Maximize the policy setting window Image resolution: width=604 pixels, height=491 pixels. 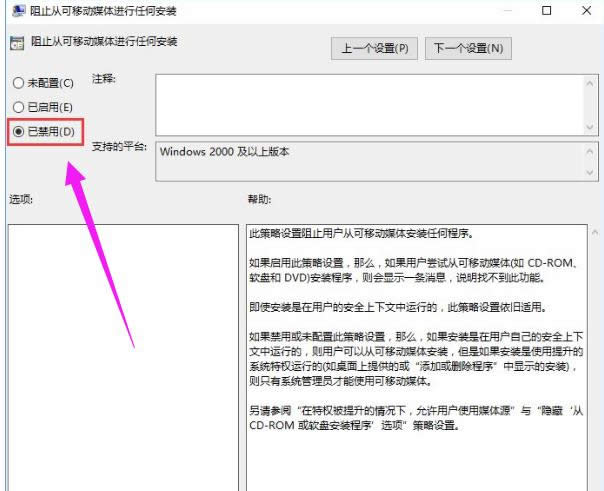(546, 12)
